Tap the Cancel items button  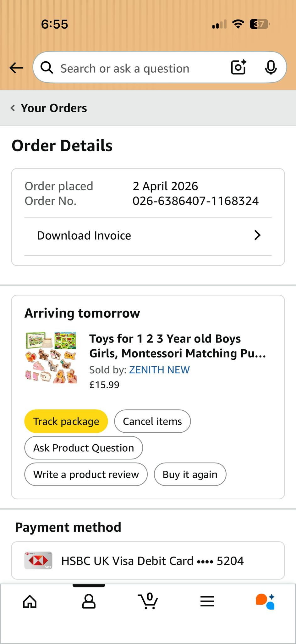(152, 421)
